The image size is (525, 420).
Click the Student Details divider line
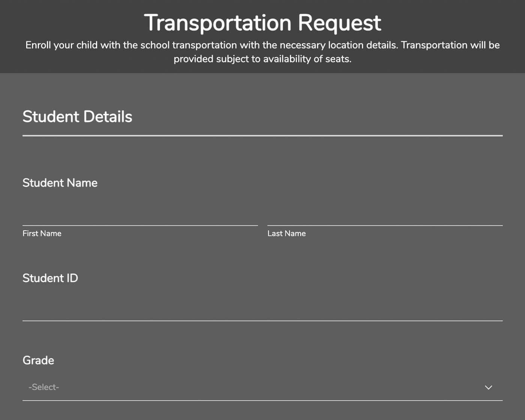pos(262,135)
